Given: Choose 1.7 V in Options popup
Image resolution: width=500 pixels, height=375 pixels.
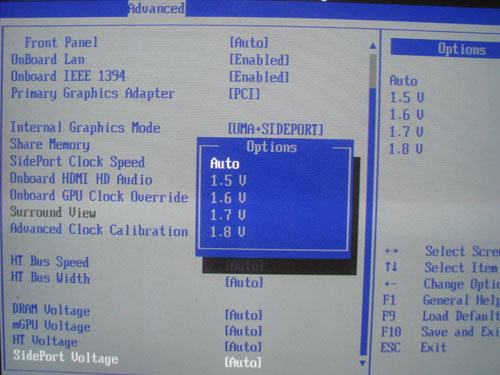Looking at the screenshot, I should (x=228, y=215).
